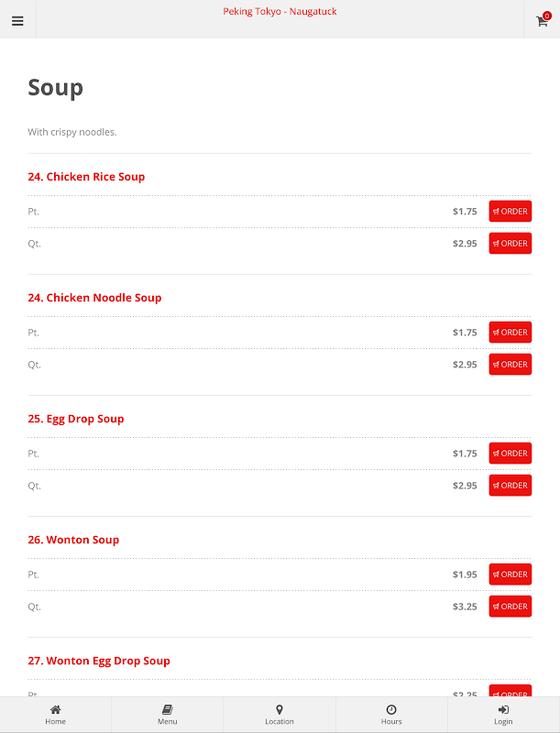Open Login in bottom navigation
560x733 pixels.
(x=503, y=715)
